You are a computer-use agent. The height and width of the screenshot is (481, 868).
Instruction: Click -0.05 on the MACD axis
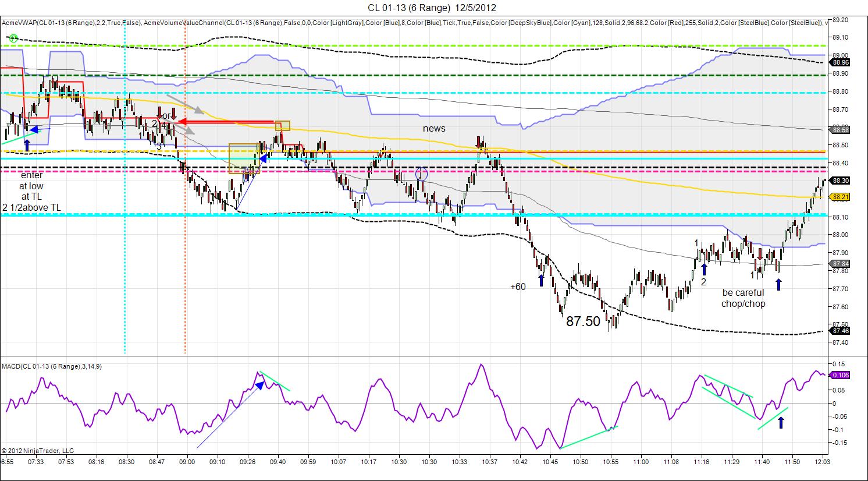click(839, 417)
